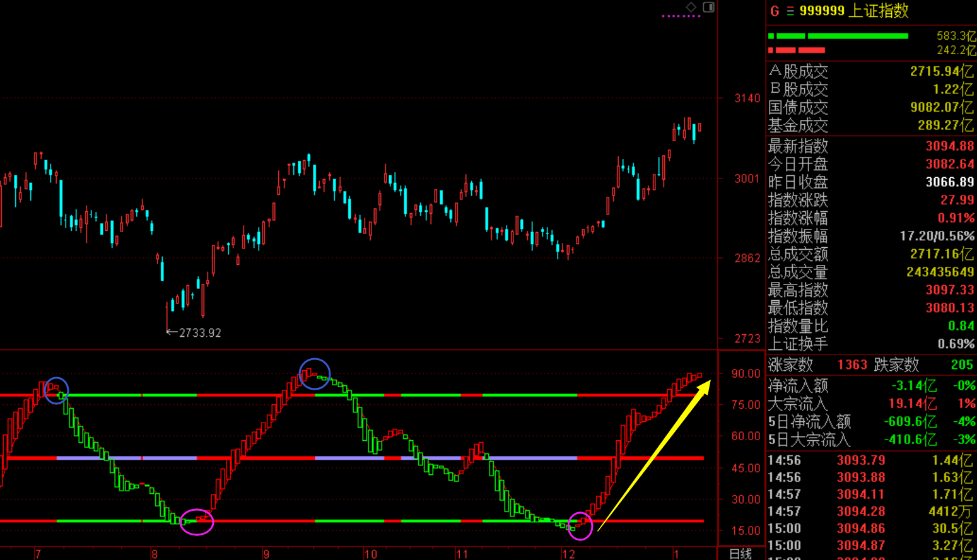Select the tick row with price 3094.87
The width and height of the screenshot is (977, 560).
pos(872,545)
